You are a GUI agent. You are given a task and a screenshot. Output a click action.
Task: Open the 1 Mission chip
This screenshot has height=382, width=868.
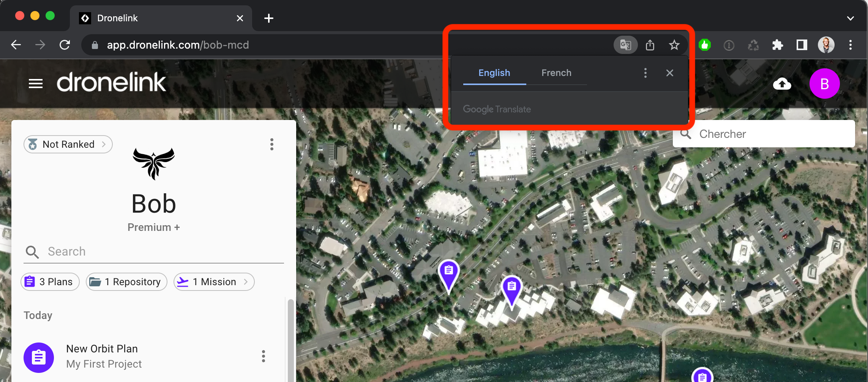[x=214, y=282]
